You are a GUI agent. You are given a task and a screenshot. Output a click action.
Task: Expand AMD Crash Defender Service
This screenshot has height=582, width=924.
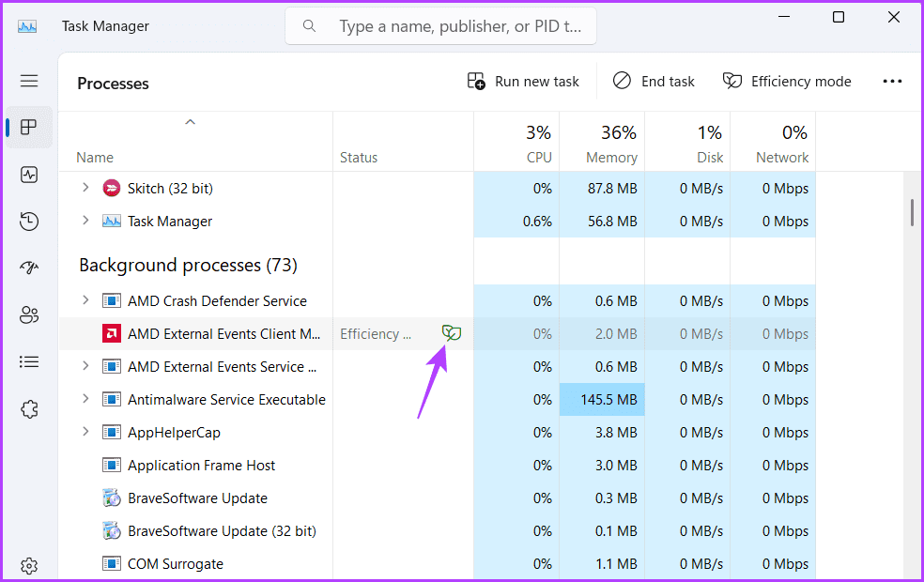point(85,300)
